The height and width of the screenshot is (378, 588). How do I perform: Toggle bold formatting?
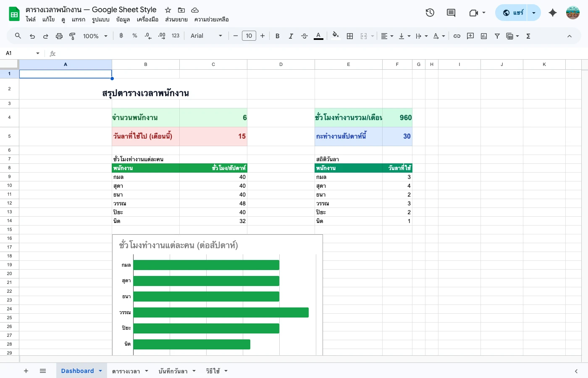277,36
